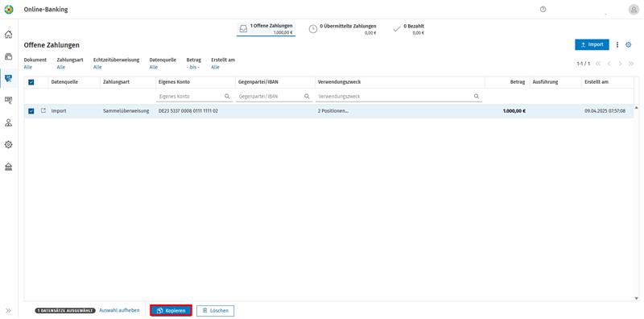Image resolution: width=644 pixels, height=319 pixels.
Task: Click table scrollbar up arrow
Action: coord(637,107)
